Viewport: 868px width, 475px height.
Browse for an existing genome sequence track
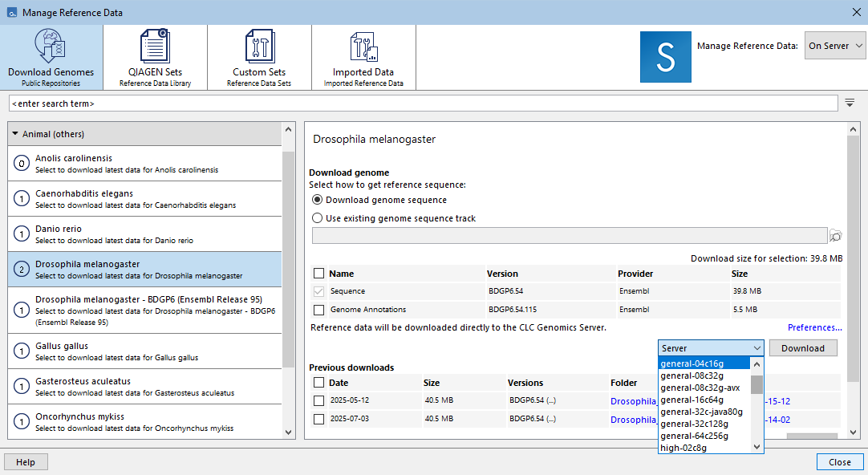click(x=835, y=235)
